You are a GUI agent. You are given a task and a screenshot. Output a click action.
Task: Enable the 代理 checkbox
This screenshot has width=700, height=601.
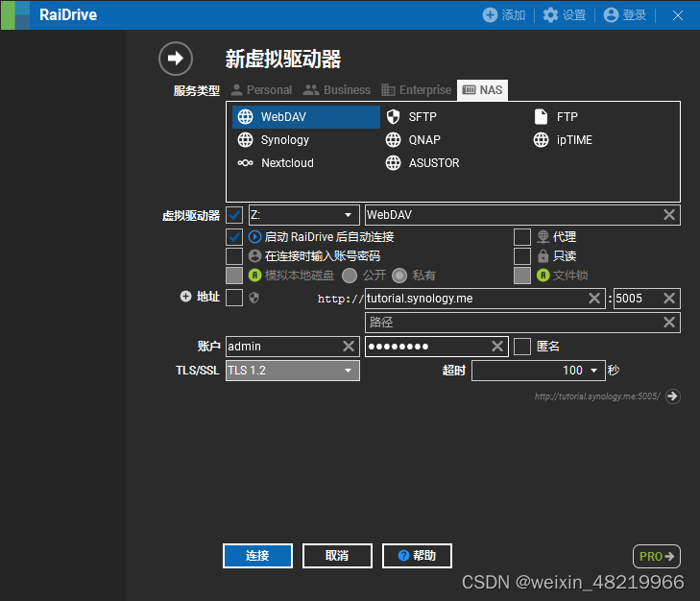pyautogui.click(x=521, y=236)
